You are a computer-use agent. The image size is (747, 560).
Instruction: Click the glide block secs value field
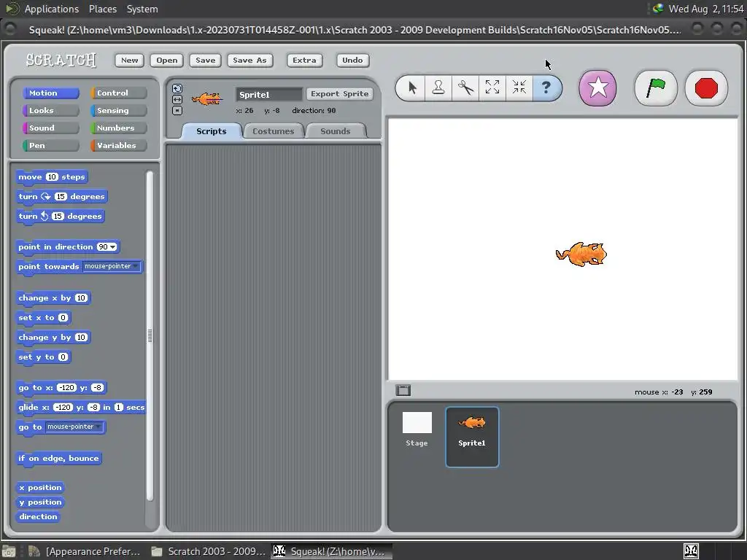pyautogui.click(x=119, y=407)
